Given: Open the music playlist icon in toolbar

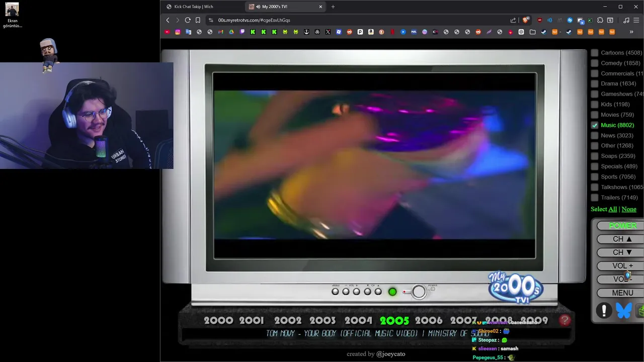Looking at the screenshot, I should pyautogui.click(x=626, y=20).
